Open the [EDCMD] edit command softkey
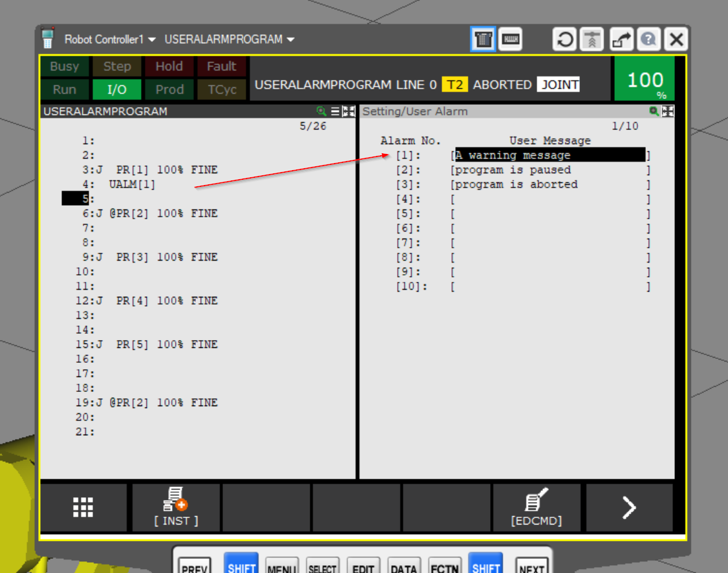Image resolution: width=728 pixels, height=573 pixels. point(536,508)
